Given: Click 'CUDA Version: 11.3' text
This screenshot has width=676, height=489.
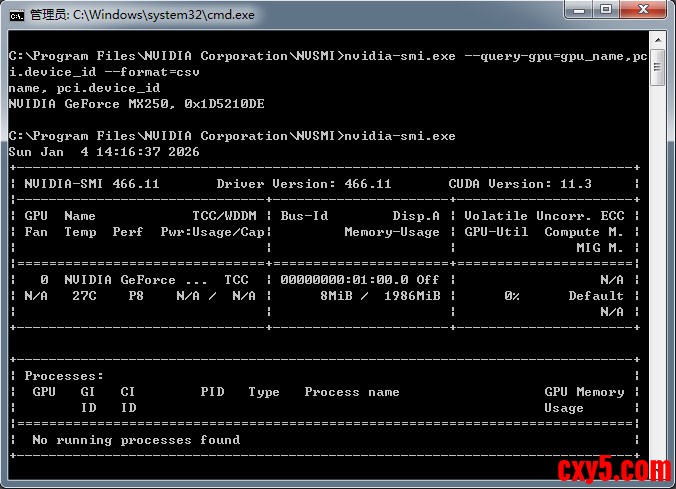Looking at the screenshot, I should [x=520, y=184].
